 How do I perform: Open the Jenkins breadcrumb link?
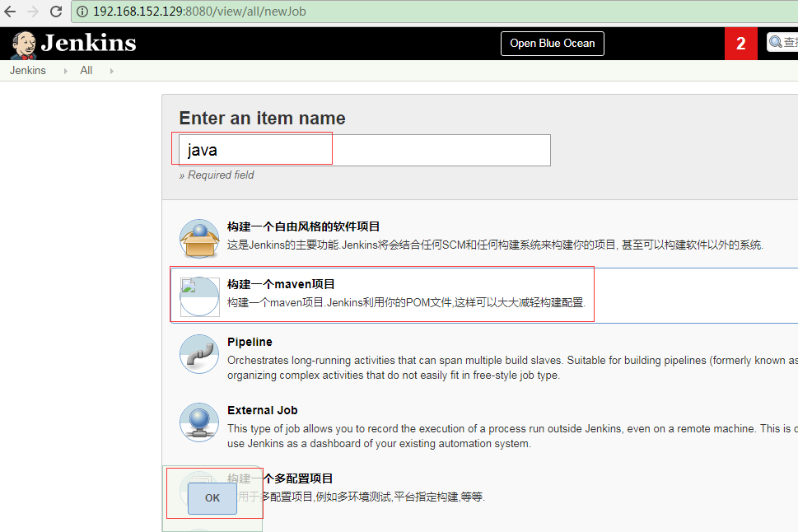[28, 71]
